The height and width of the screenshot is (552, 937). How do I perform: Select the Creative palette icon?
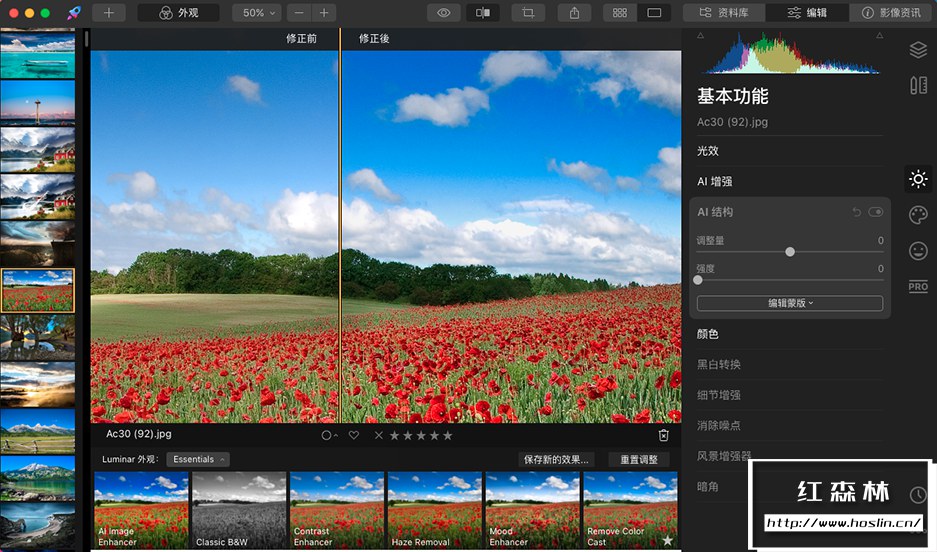[918, 214]
